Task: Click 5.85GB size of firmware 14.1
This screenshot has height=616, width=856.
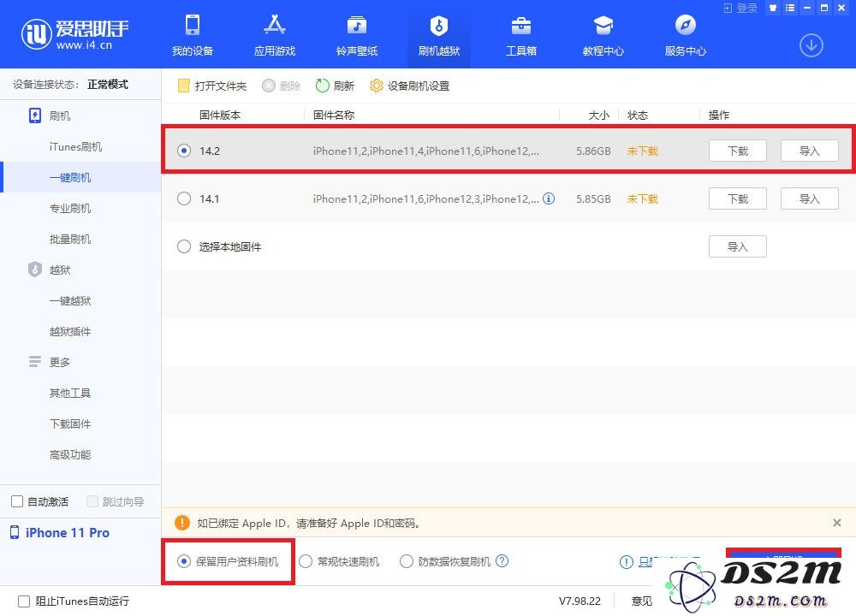Action: pyautogui.click(x=593, y=198)
